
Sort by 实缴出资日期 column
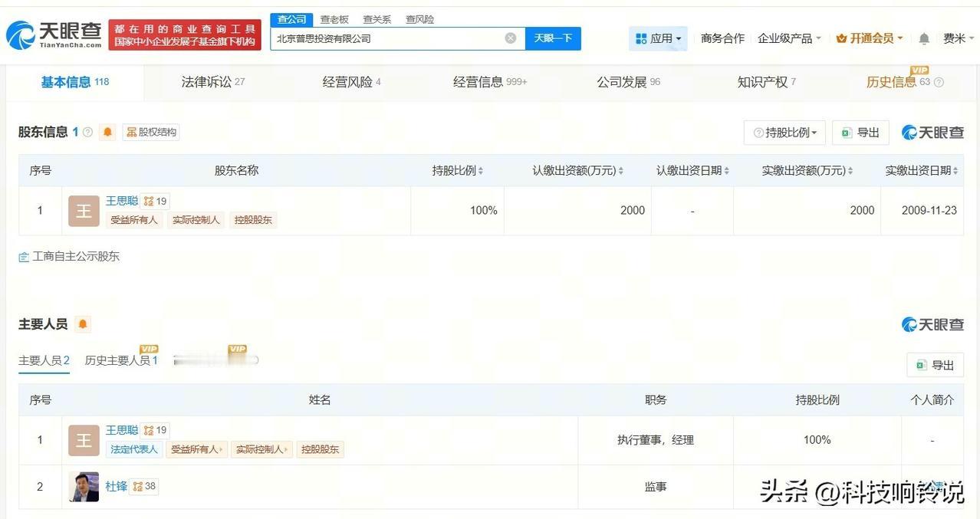(922, 170)
